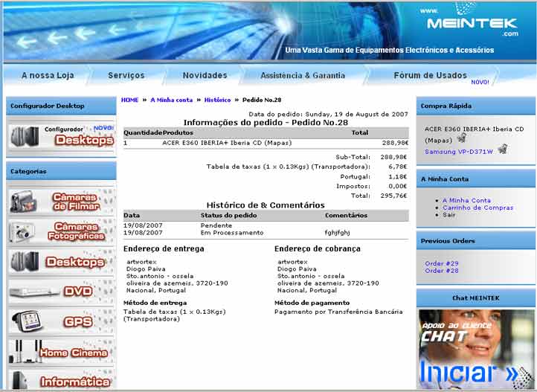
Task: Click Pagamento por Transferência Bancária text
Action: point(338,312)
